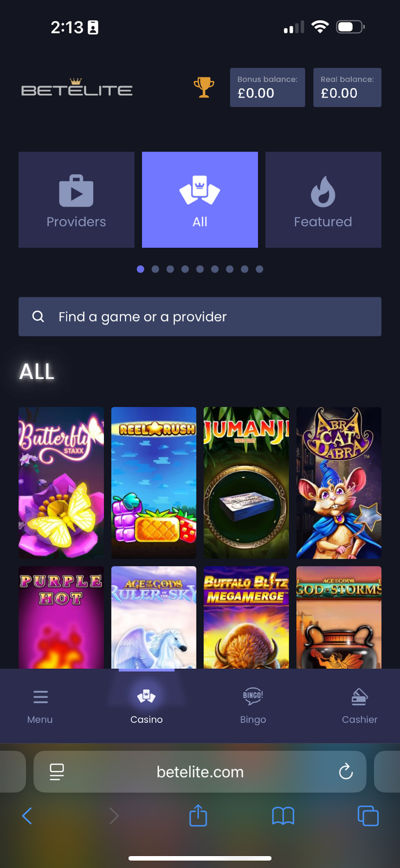Screen dimensions: 400x868
Task: Jump to the last carousel page dot
Action: [260, 269]
